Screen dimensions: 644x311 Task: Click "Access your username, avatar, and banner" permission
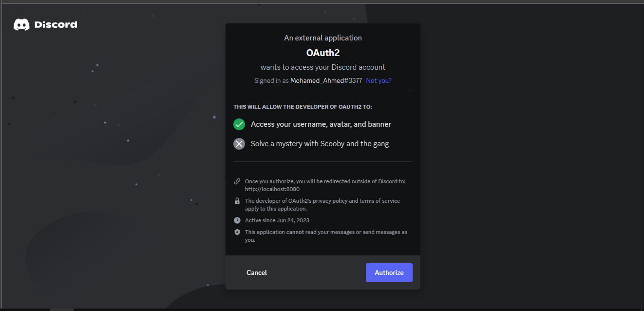pyautogui.click(x=321, y=124)
